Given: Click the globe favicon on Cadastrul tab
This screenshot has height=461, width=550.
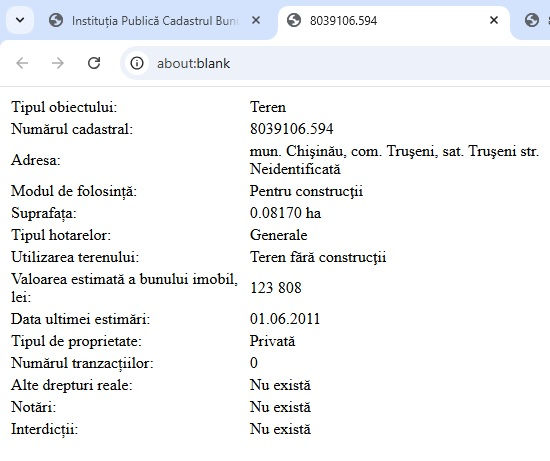Looking at the screenshot, I should (x=56, y=20).
